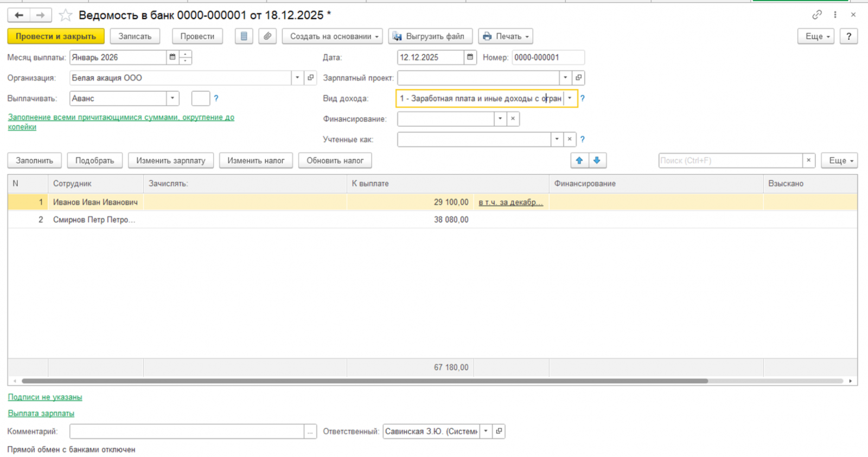
Task: Expand Вид дохода dropdown list
Action: 570,98
